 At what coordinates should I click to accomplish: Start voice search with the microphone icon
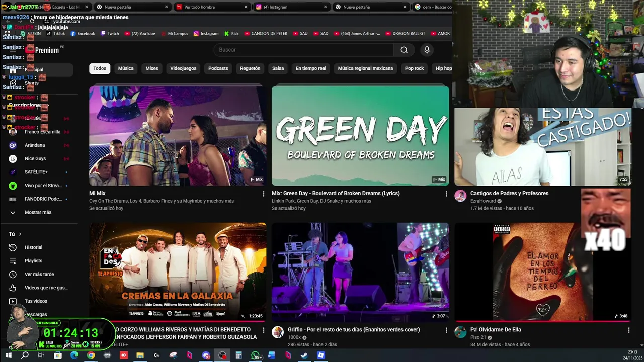(x=427, y=50)
